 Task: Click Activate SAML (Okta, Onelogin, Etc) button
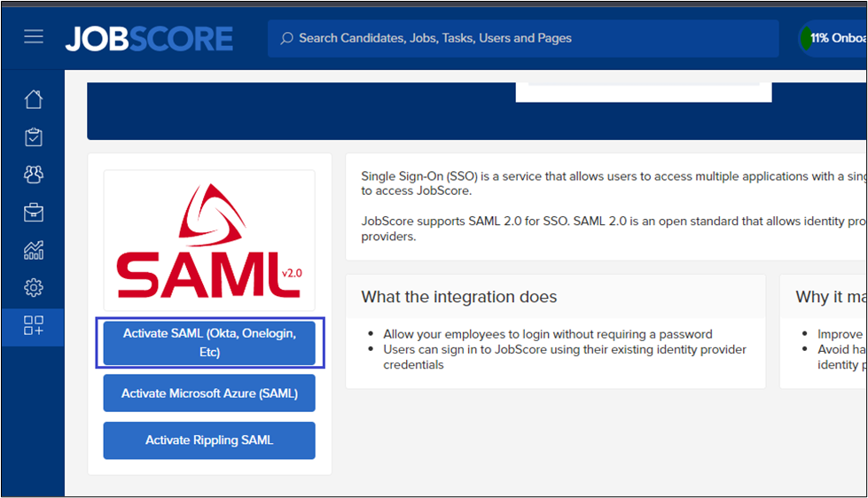[x=209, y=342]
